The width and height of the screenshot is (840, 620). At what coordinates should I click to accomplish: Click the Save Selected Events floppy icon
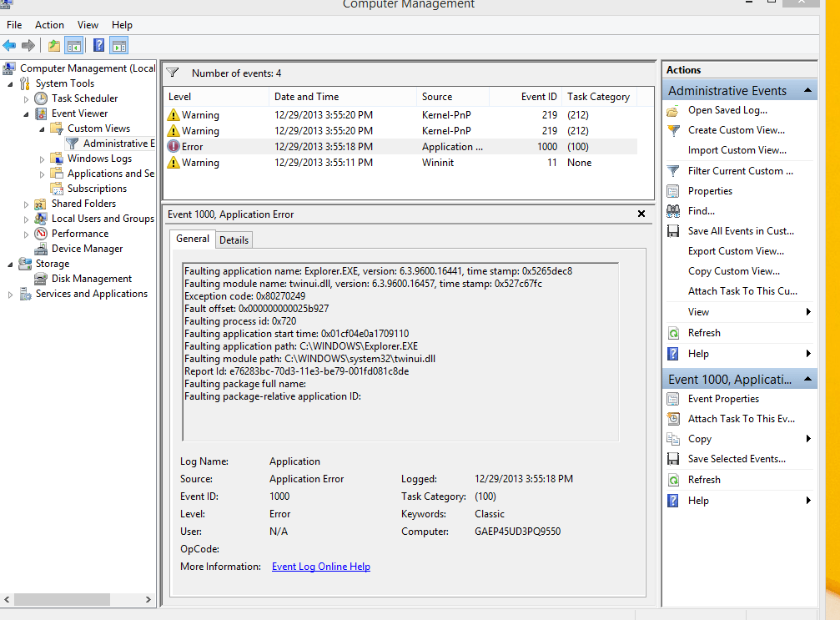673,459
